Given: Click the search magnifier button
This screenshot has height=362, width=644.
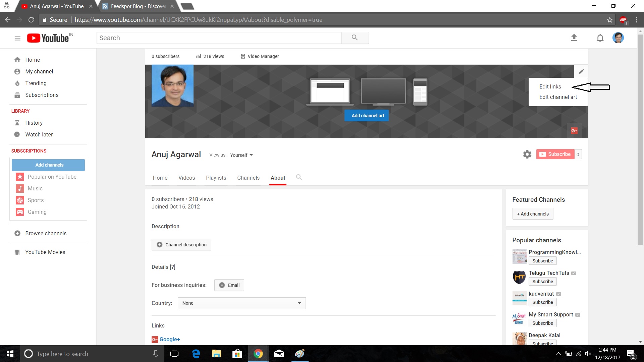Looking at the screenshot, I should tap(355, 38).
